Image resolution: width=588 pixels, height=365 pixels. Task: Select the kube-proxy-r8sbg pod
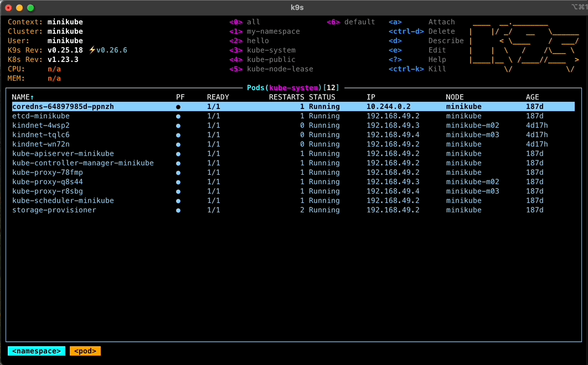293,191
